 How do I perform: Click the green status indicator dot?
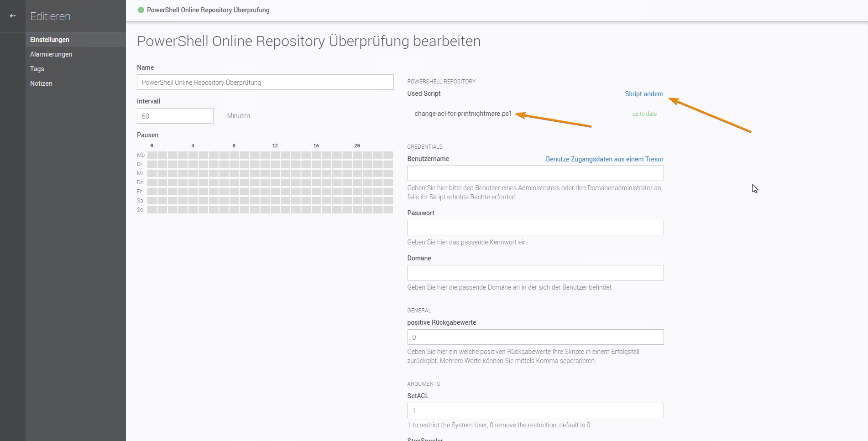tap(141, 10)
